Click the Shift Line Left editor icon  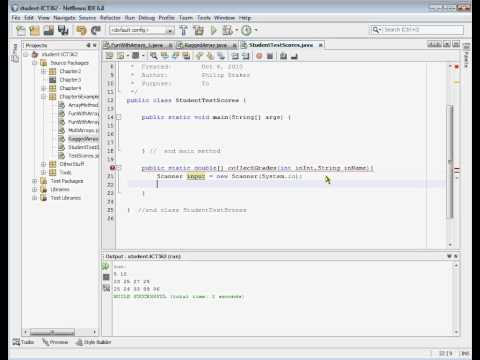coord(235,56)
